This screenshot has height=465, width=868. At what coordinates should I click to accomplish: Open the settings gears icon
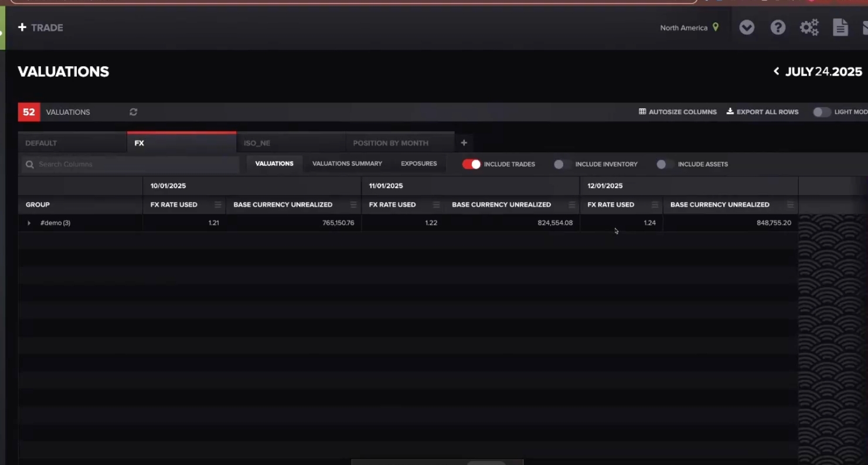[809, 28]
